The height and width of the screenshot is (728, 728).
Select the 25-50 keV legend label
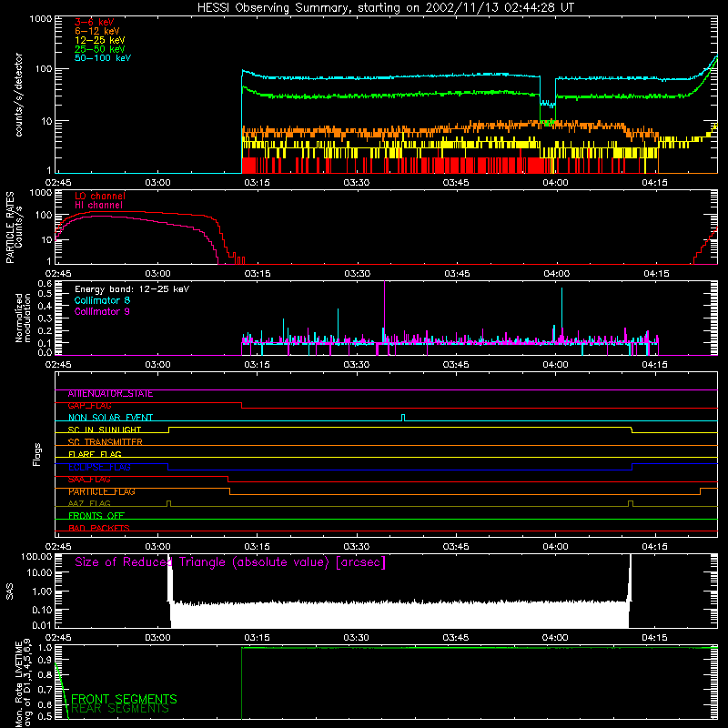click(x=100, y=49)
